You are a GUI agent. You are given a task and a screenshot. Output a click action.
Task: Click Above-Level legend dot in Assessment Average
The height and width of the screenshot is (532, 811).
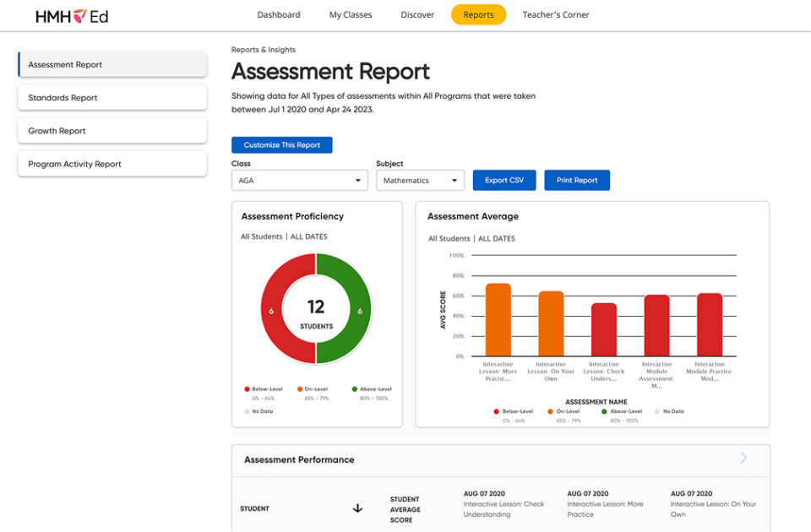click(604, 411)
